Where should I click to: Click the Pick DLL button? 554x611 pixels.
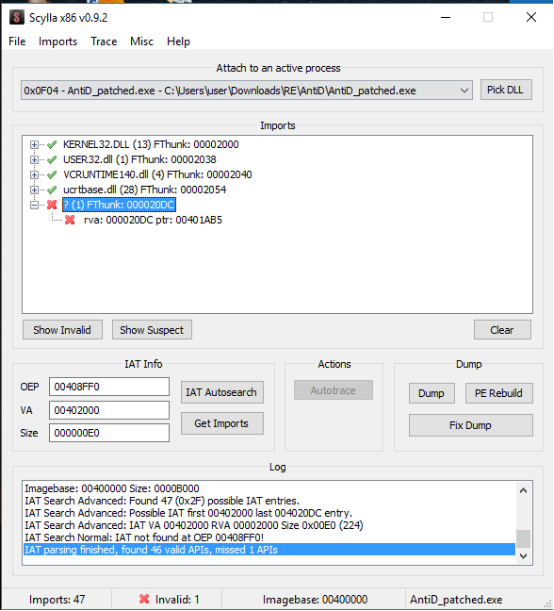[506, 90]
